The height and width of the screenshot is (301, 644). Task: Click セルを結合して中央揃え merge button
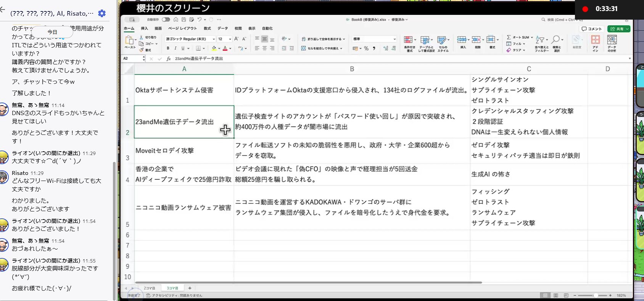(322, 48)
